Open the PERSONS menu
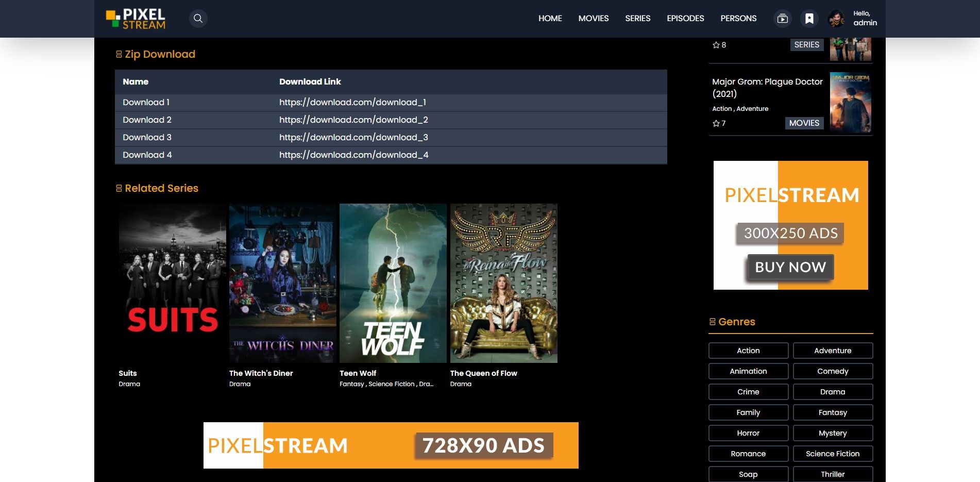 pos(738,19)
